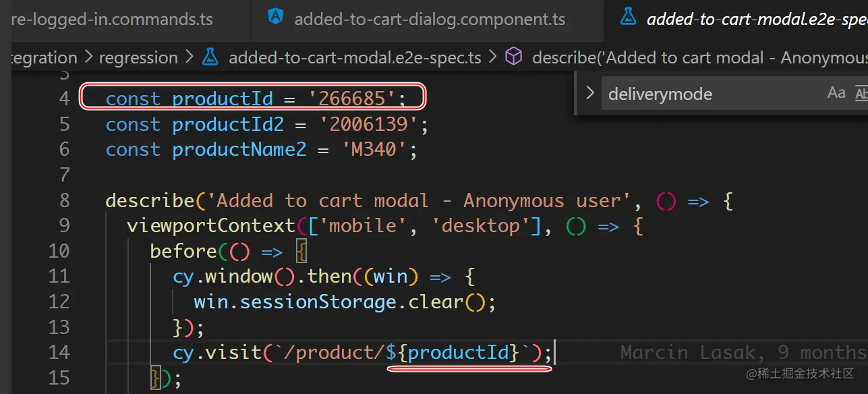Click the win parameter on line 11
This screenshot has width=868, height=394.
click(390, 277)
